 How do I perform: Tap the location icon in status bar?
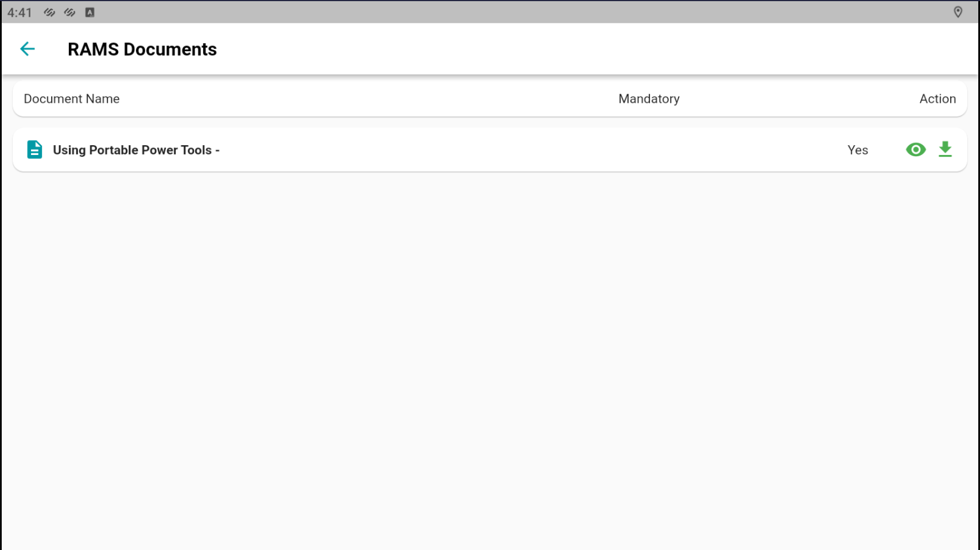(958, 12)
